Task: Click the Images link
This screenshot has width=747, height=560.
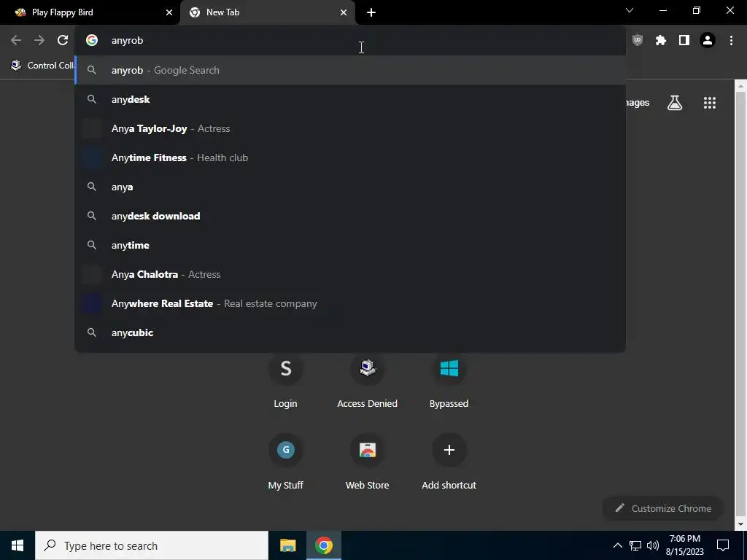Action: pos(638,103)
